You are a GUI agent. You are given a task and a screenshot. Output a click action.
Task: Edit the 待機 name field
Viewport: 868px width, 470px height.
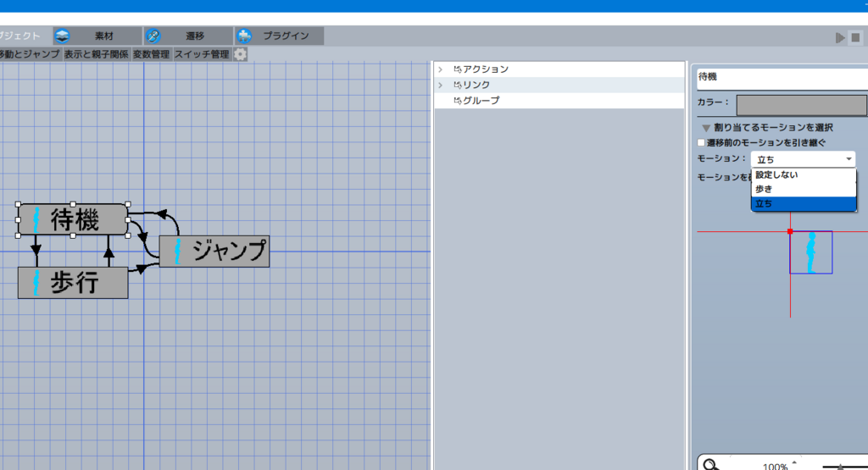(782, 77)
